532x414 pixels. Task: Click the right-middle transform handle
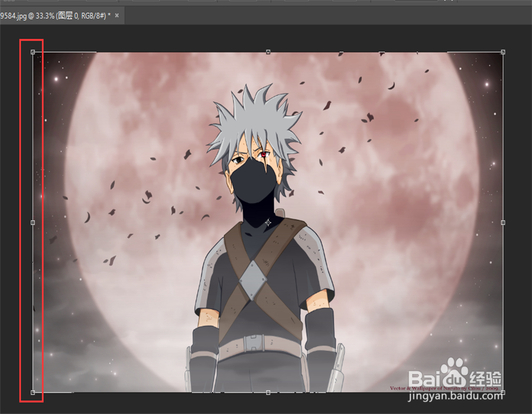click(503, 222)
